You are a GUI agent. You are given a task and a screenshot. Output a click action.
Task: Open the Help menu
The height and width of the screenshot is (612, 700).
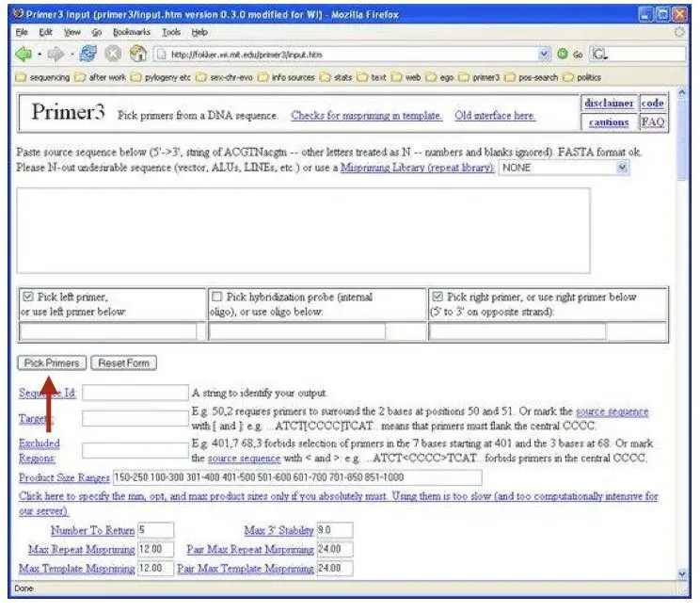pyautogui.click(x=199, y=32)
